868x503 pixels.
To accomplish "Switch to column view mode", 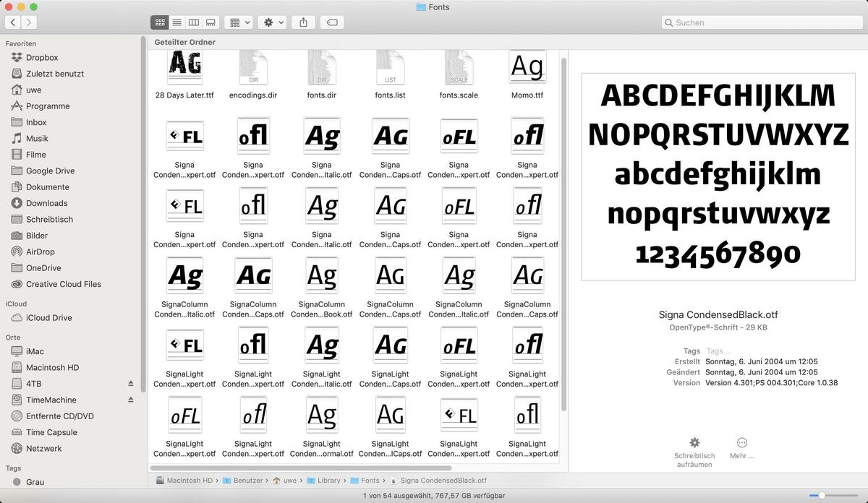I will (x=194, y=22).
